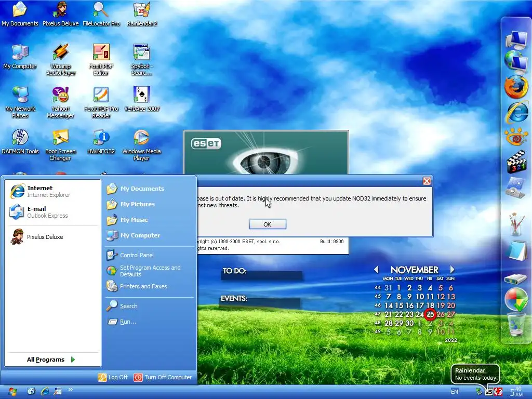Open DAEMON Tools desktop icon
Screen dimensions: 532x399
click(x=20, y=142)
